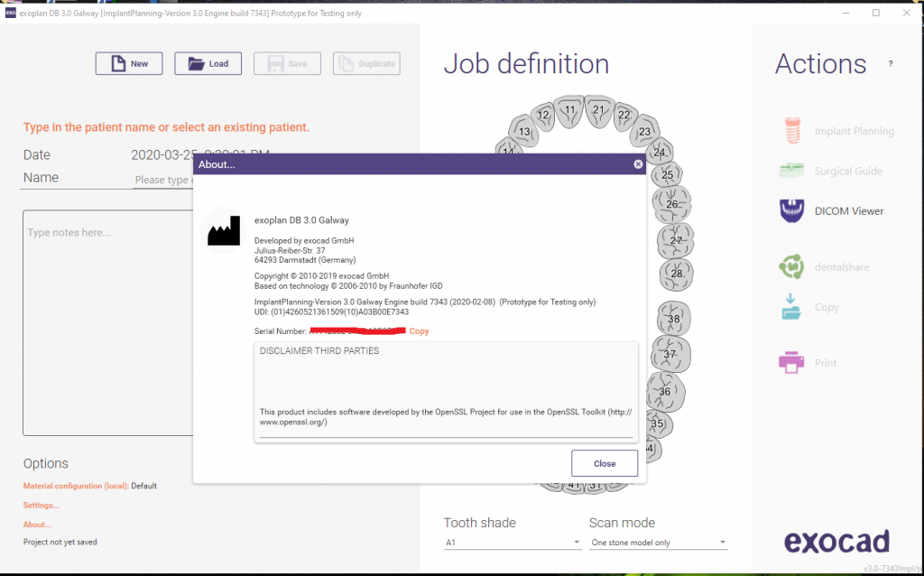Image resolution: width=924 pixels, height=576 pixels.
Task: Click the Print printer icon
Action: point(791,363)
